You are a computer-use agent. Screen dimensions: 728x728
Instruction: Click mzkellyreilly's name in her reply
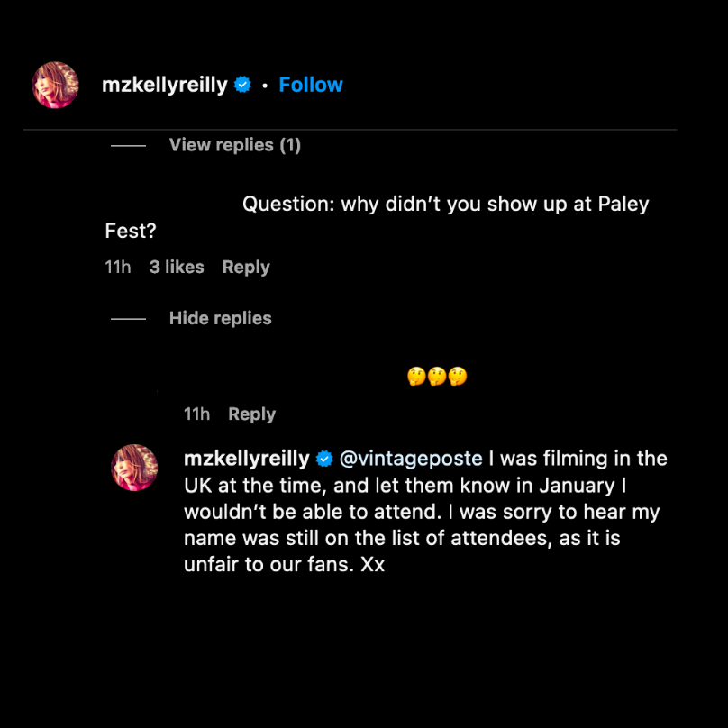(245, 459)
